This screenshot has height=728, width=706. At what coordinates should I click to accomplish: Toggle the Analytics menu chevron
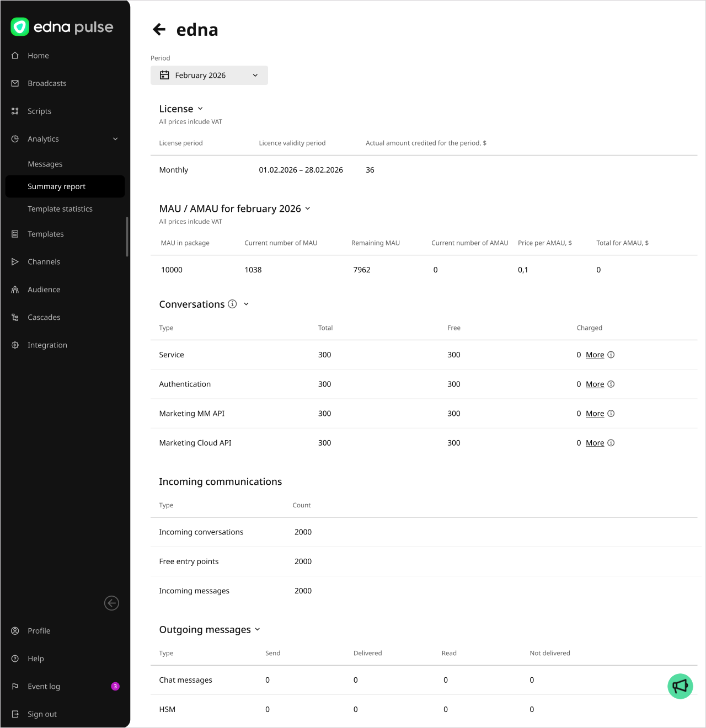pyautogui.click(x=115, y=139)
